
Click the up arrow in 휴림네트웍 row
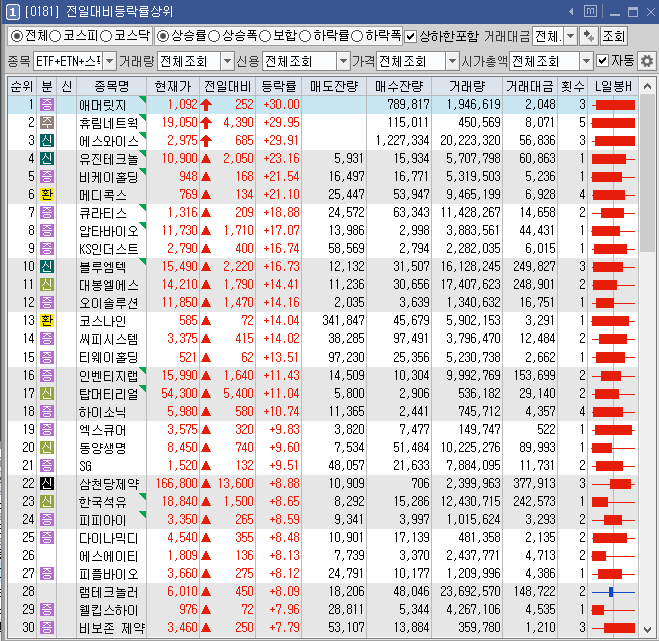(206, 123)
